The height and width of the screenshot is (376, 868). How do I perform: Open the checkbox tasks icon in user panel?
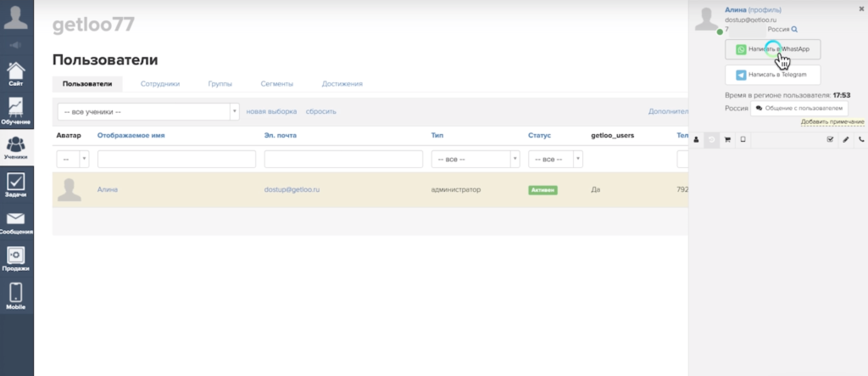pyautogui.click(x=830, y=139)
